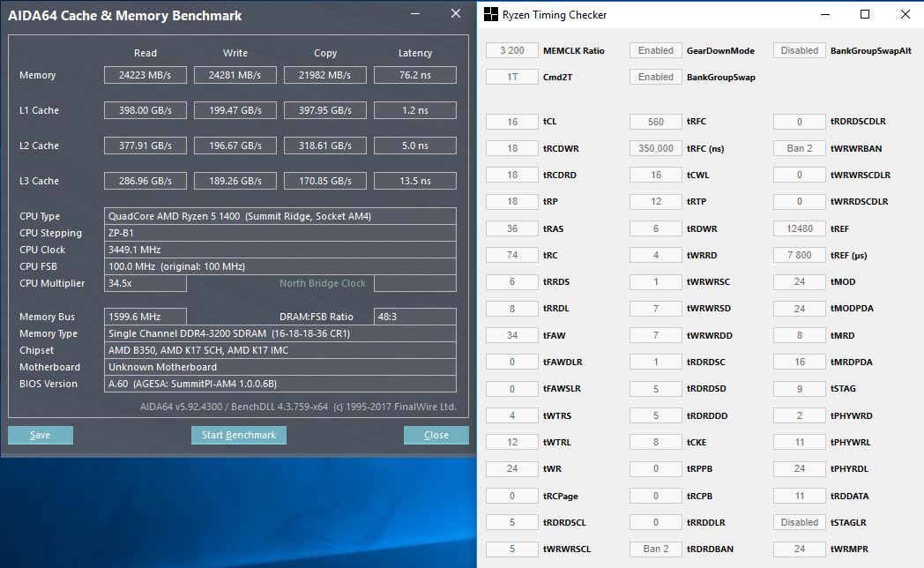Click the Start Benchmark button
The image size is (924, 568).
[x=239, y=435]
